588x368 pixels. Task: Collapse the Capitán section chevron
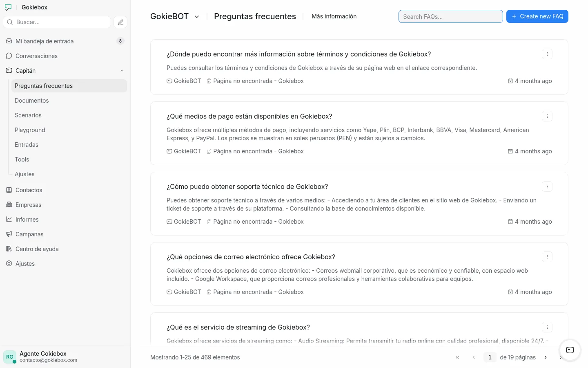tap(122, 71)
